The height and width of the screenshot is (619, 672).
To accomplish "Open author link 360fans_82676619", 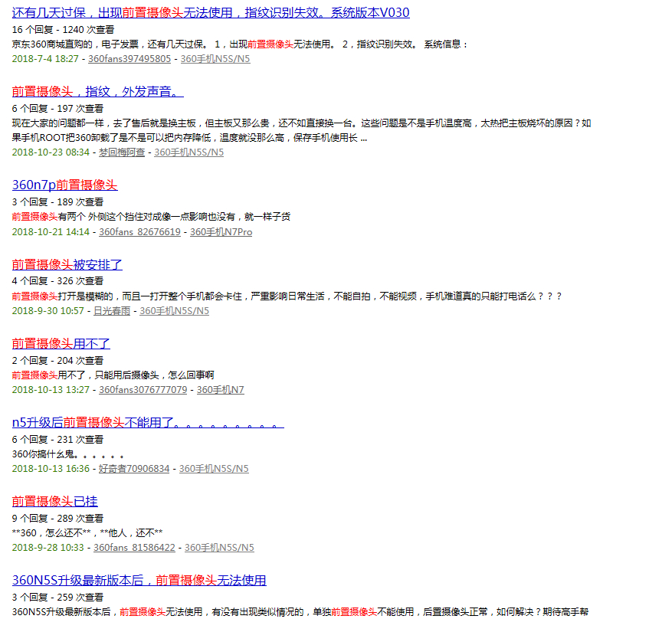I will click(139, 232).
